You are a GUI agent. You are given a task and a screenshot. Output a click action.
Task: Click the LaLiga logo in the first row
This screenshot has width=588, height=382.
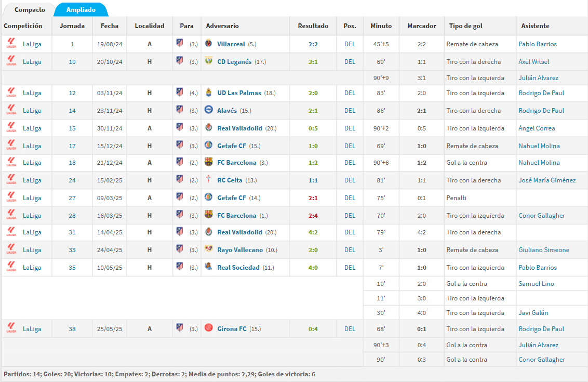pos(11,44)
